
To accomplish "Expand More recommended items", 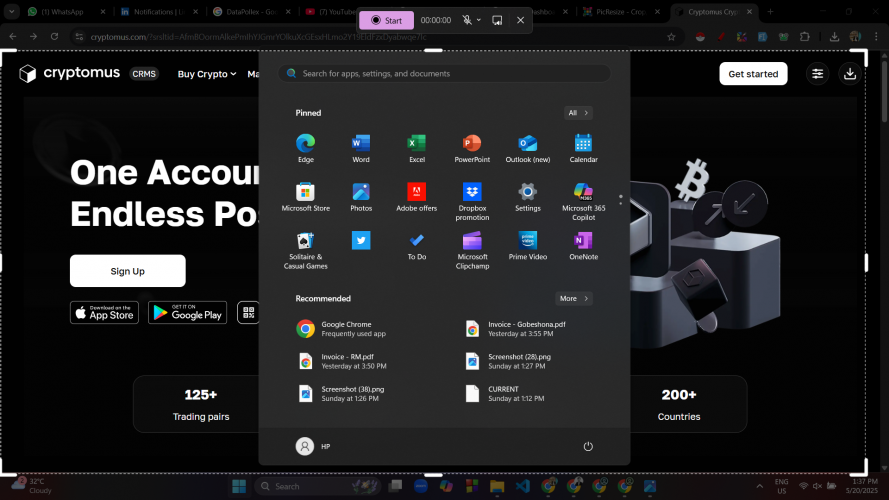I will point(574,299).
